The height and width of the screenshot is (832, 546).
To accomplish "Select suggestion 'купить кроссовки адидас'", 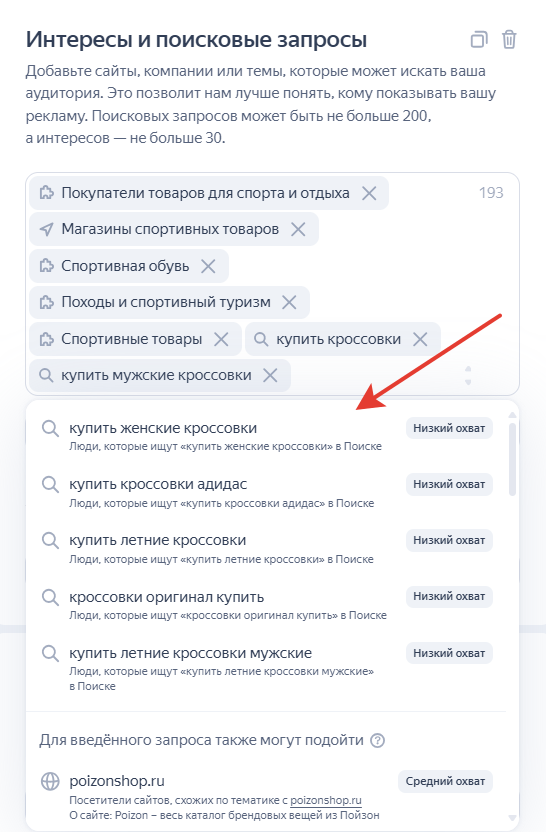I will coord(266,492).
